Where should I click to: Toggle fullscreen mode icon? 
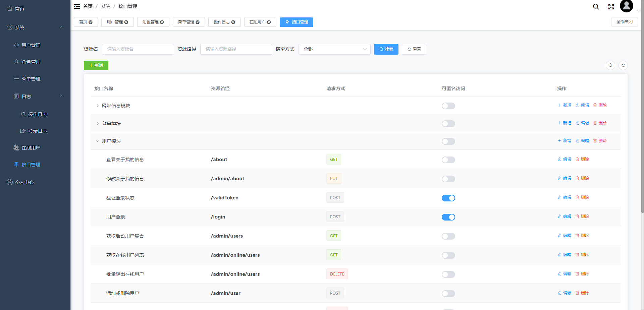[611, 7]
